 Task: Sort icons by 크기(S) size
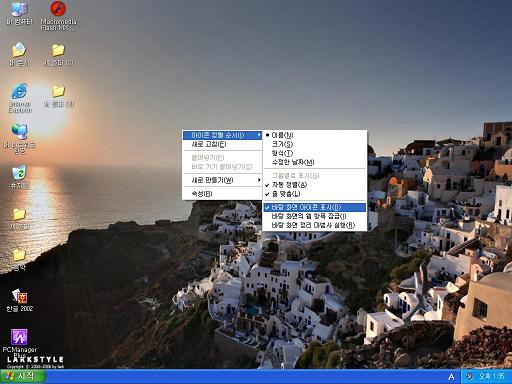click(x=315, y=144)
